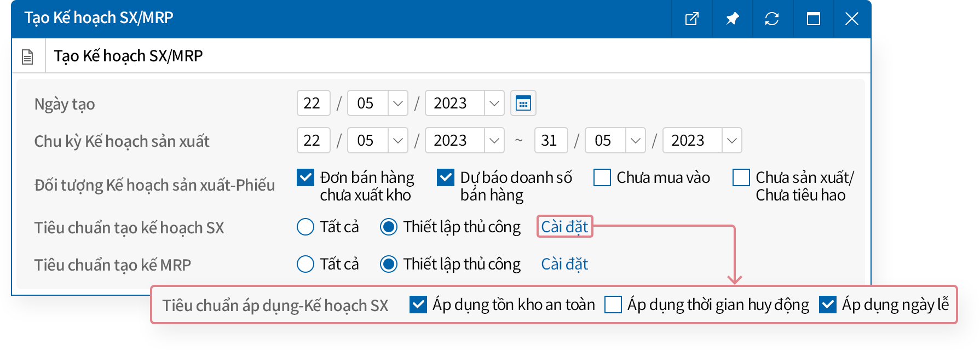
Task: Close the Tạo Kế hoạch SX/MRP dialog
Action: [851, 19]
